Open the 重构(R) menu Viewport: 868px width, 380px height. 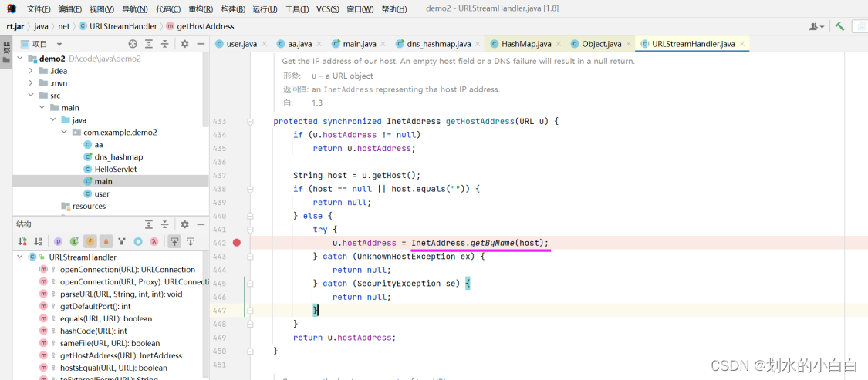click(x=201, y=9)
